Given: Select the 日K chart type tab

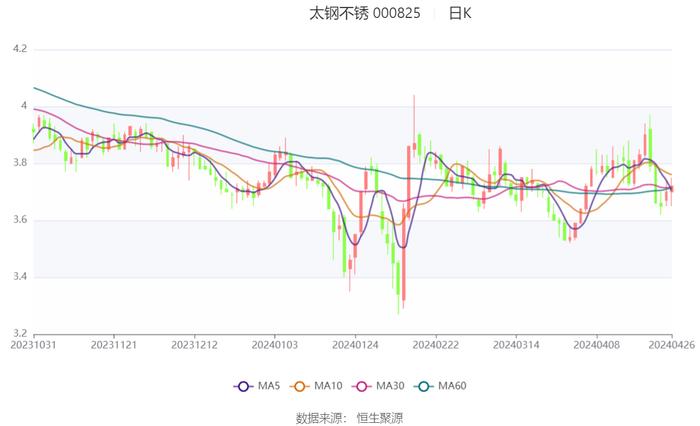Looking at the screenshot, I should [x=459, y=14].
